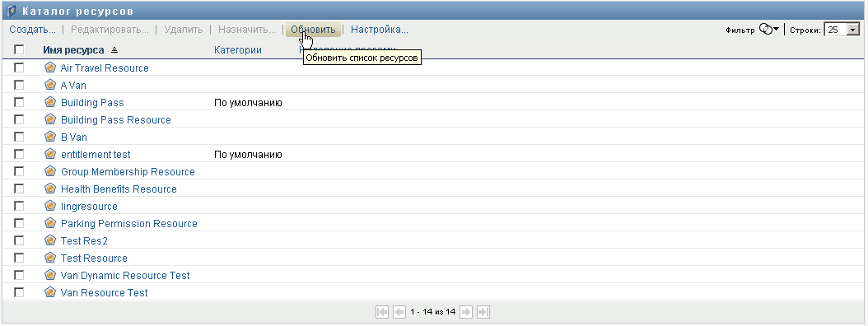This screenshot has width=868, height=326.
Task: Open the Van Dynamic Resource Test link
Action: click(x=125, y=275)
